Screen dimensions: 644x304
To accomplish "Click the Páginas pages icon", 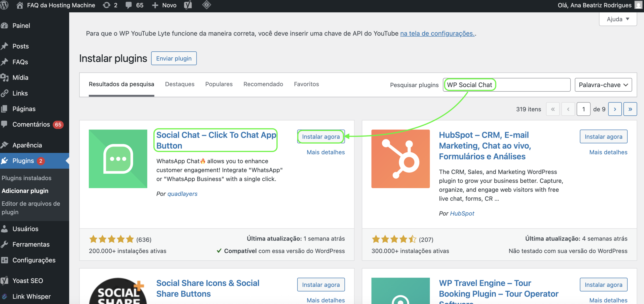I will 4,109.
